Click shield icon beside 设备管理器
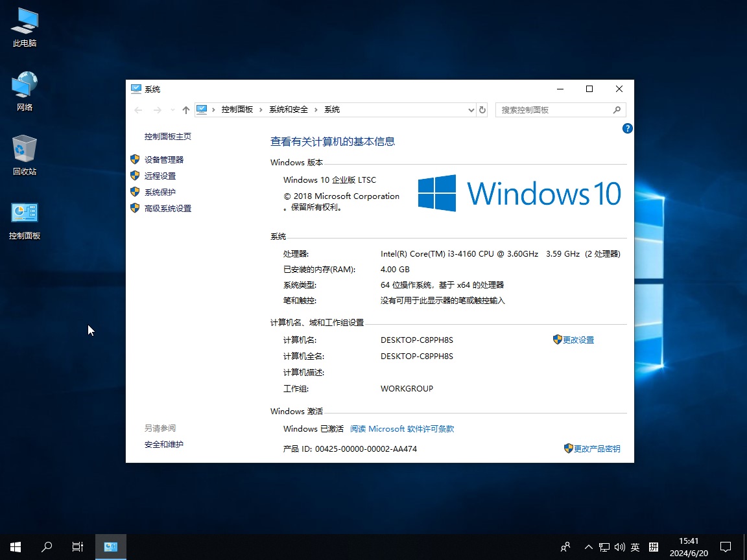This screenshot has height=560, width=747. point(135,159)
